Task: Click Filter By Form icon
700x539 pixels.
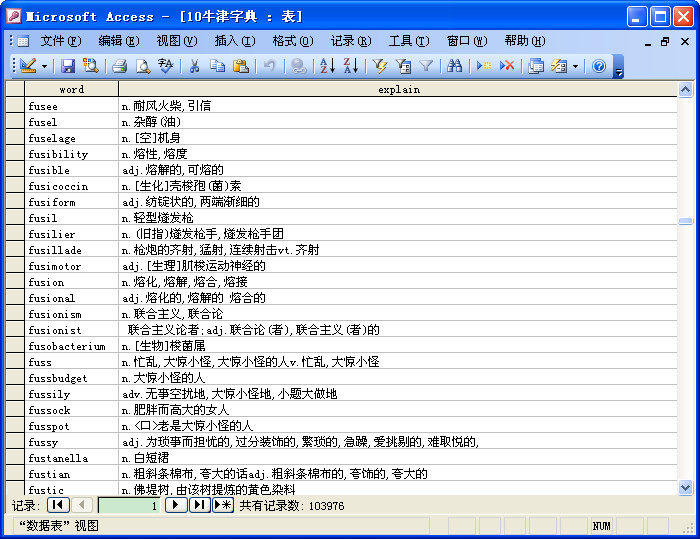Action: (403, 66)
